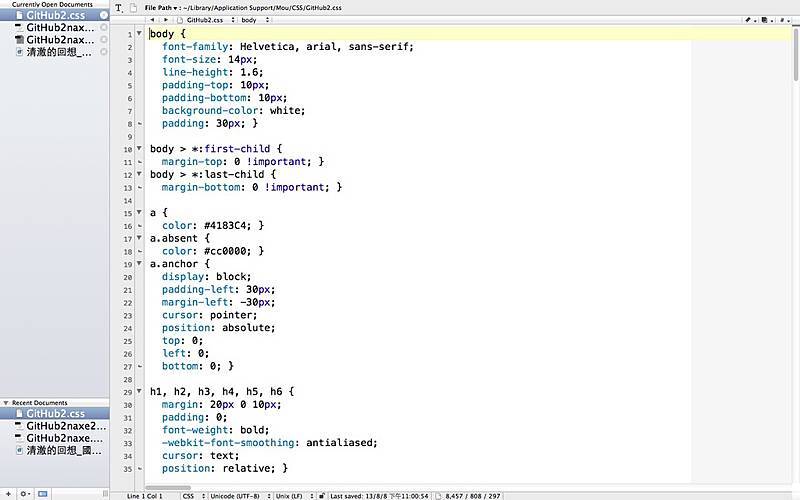800x500 pixels.
Task: Open the marker pencil menu
Action: point(749,20)
